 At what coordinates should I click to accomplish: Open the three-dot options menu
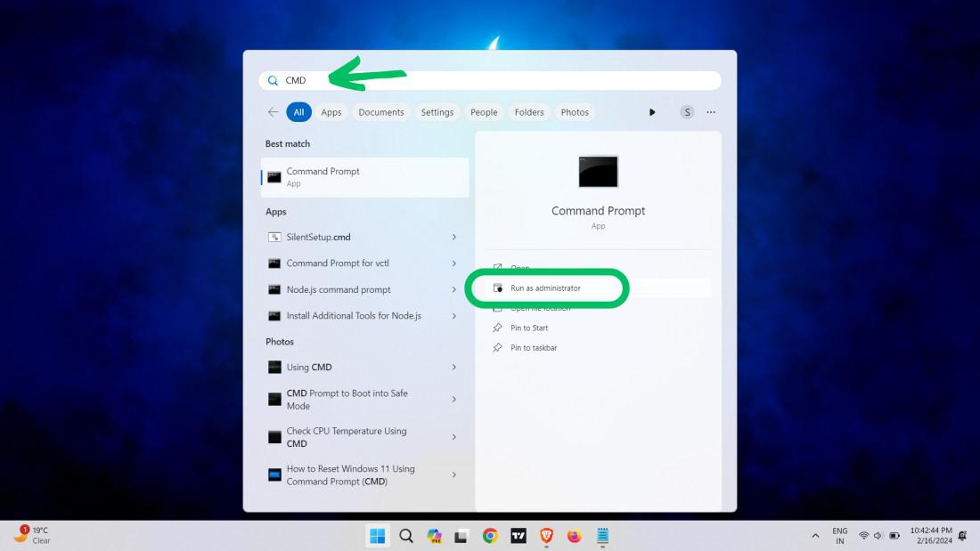click(x=711, y=112)
